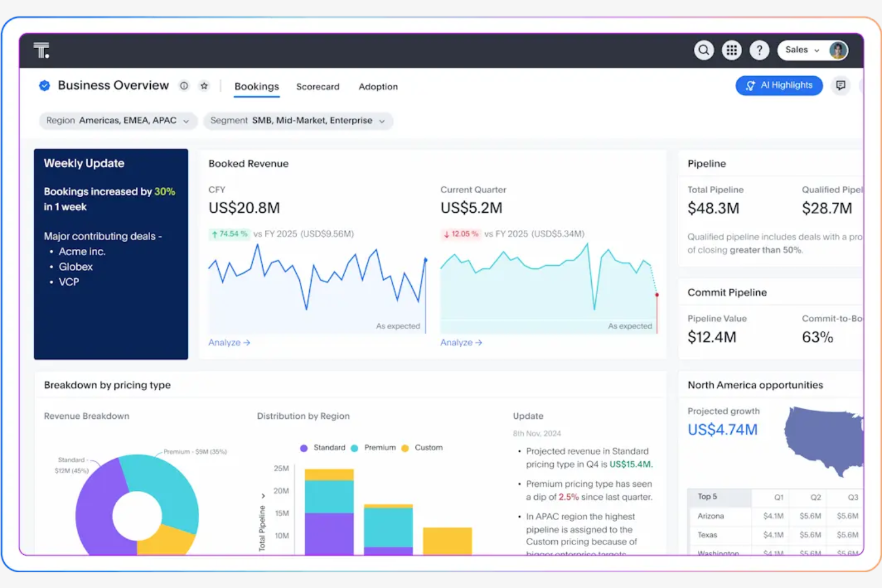The height and width of the screenshot is (588, 882).
Task: Click the verified badge next to Business Overview
Action: pyautogui.click(x=44, y=85)
